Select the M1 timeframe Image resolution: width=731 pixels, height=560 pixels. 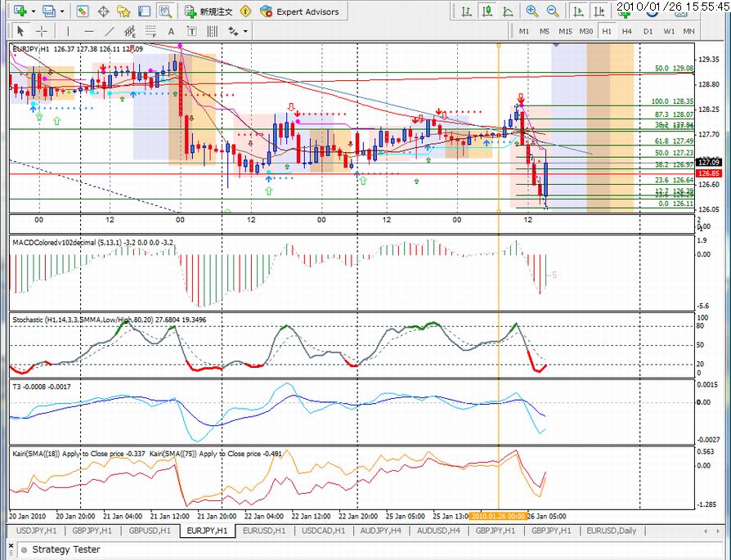[x=524, y=31]
